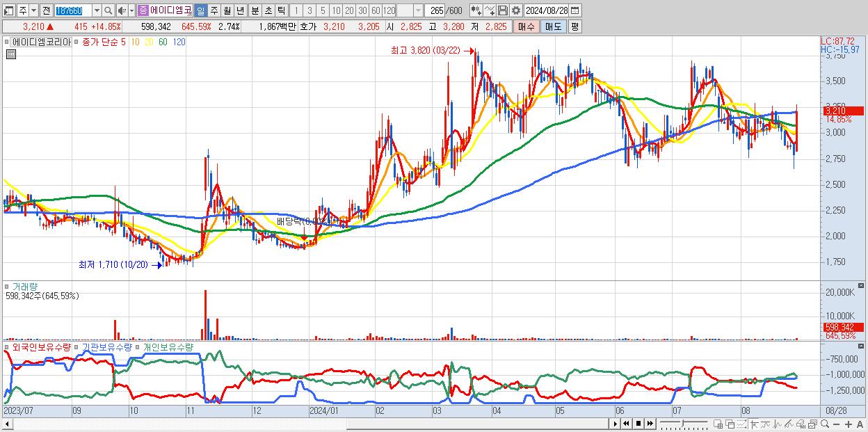Click the candle count field showing 265

435,10
